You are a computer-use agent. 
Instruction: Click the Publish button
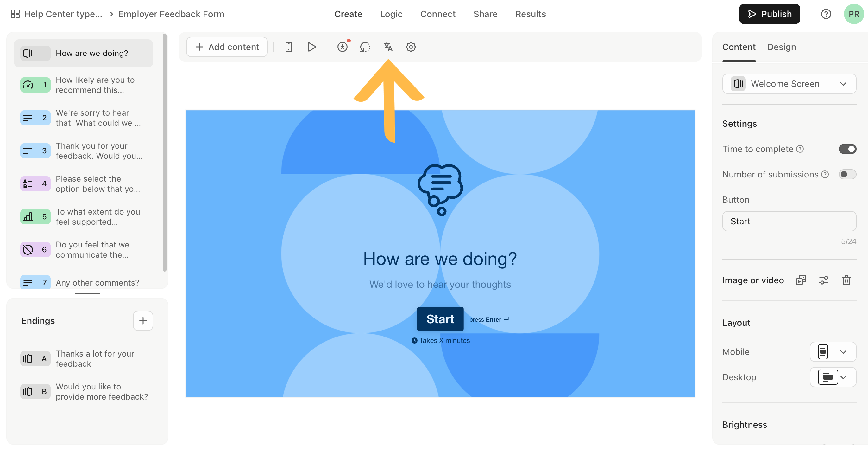(769, 14)
